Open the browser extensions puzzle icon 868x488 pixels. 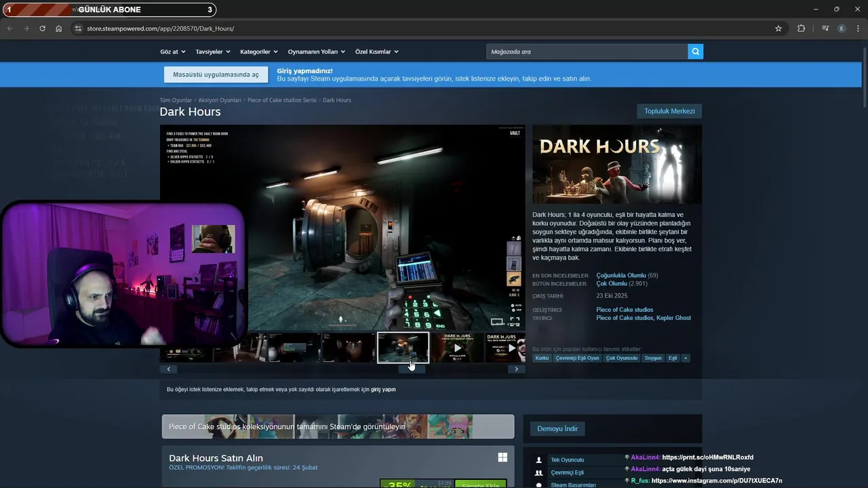pos(801,28)
